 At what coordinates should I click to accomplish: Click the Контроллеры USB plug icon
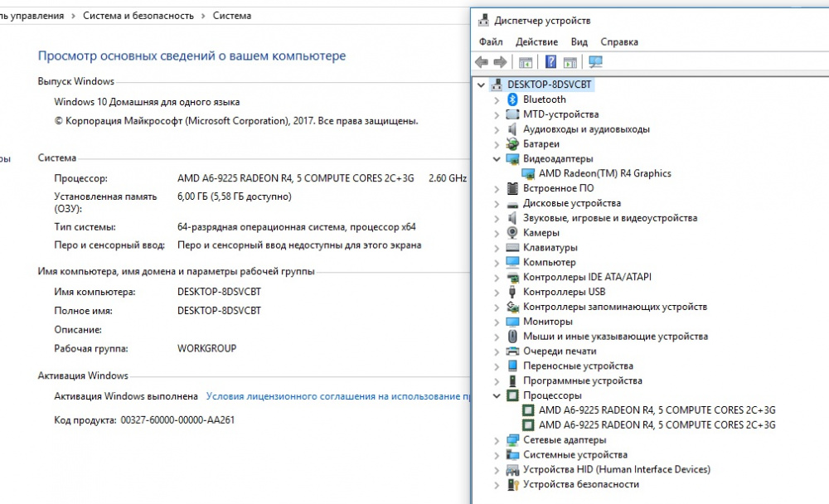[x=512, y=292]
